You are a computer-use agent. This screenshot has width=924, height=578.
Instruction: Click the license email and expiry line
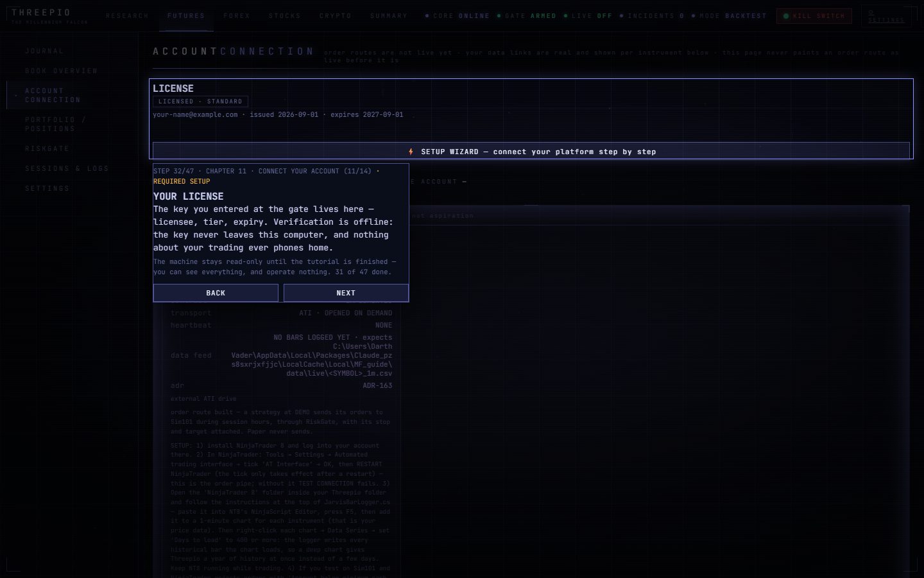pyautogui.click(x=278, y=115)
